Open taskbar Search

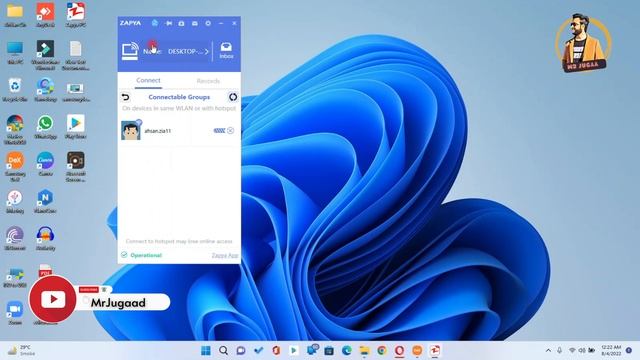[223, 351]
